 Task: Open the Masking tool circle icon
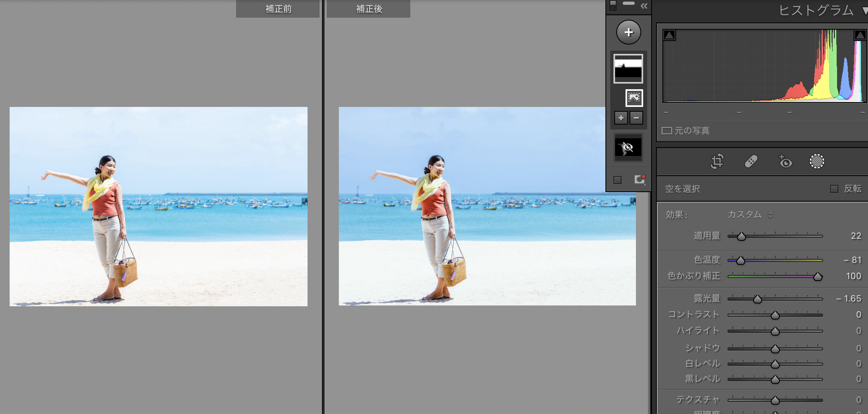point(817,162)
